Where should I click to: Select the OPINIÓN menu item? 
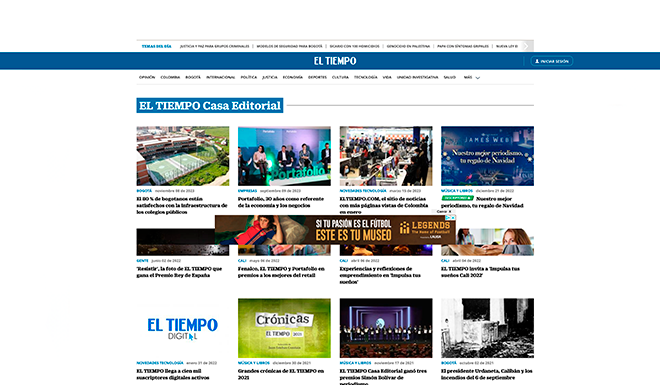[x=147, y=77]
